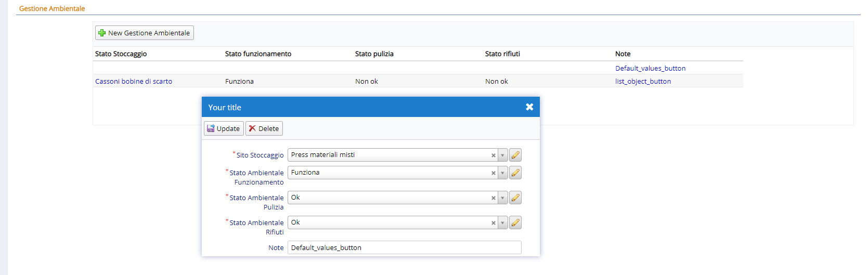Edit Sito Stoccaggio using the pencil icon

(515, 155)
